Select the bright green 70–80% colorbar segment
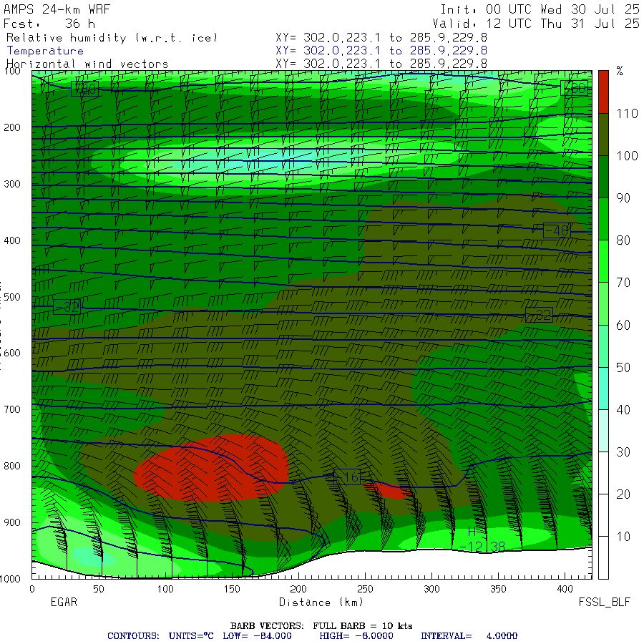The width and height of the screenshot is (644, 644). click(x=603, y=261)
